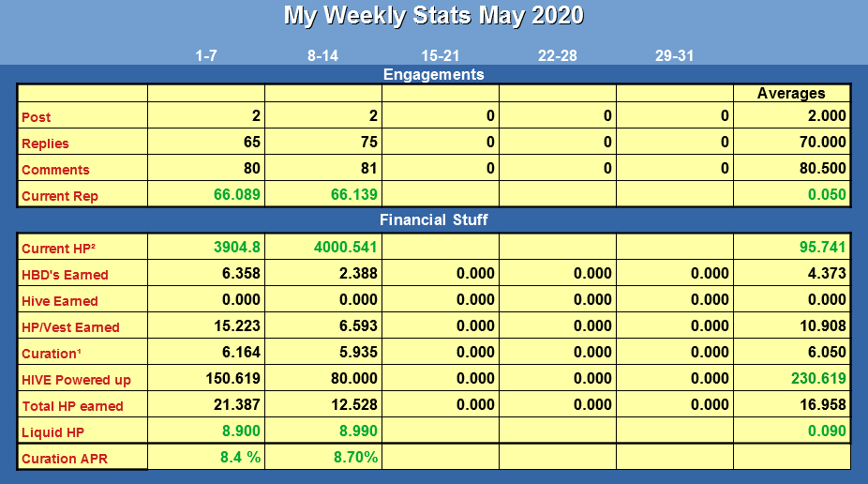Click the Replies average '70.000'
The height and width of the screenshot is (484, 868).
823,142
